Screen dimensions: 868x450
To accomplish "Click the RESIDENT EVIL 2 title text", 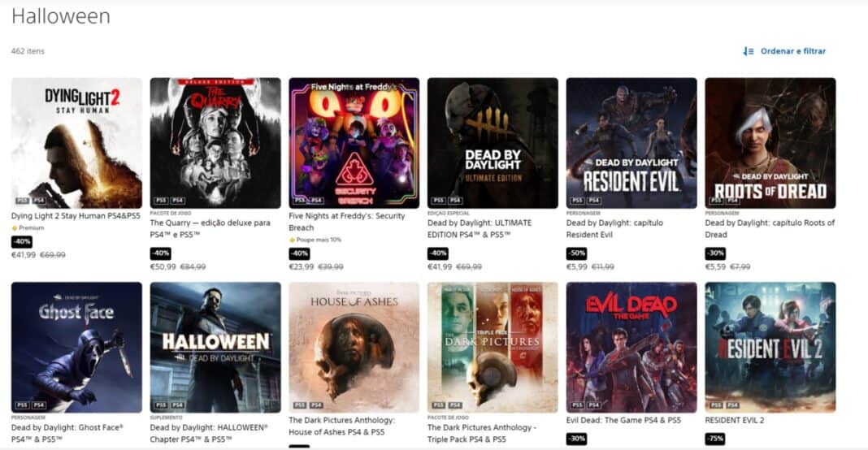I will (x=734, y=421).
